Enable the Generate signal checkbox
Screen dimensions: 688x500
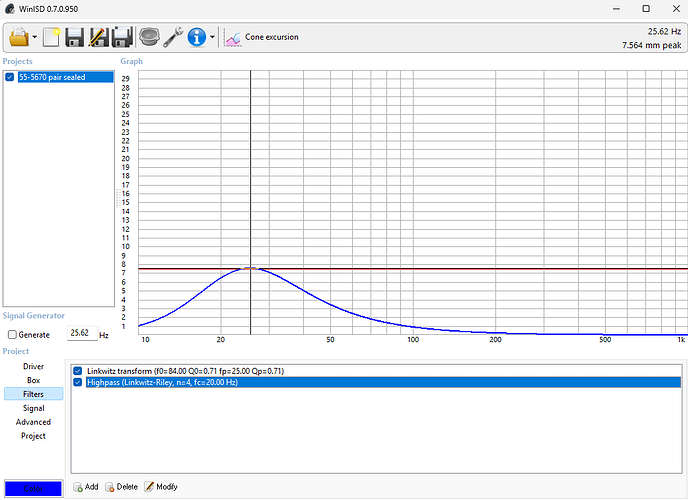12,334
